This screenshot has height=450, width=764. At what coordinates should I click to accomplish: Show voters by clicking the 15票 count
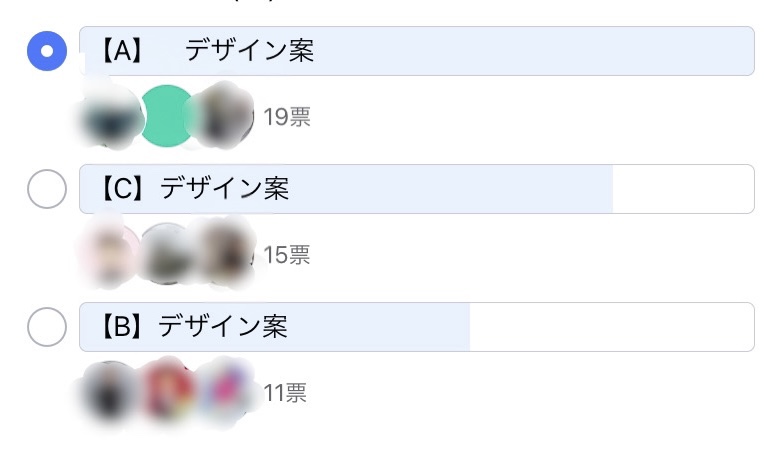click(287, 255)
